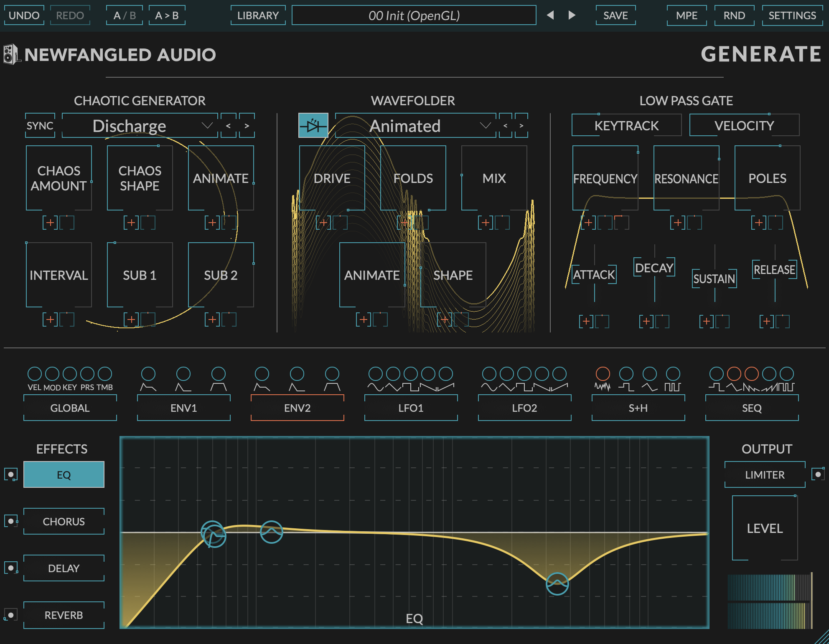829x644 pixels.
Task: Open the LFO2 modulation tab
Action: tap(525, 408)
